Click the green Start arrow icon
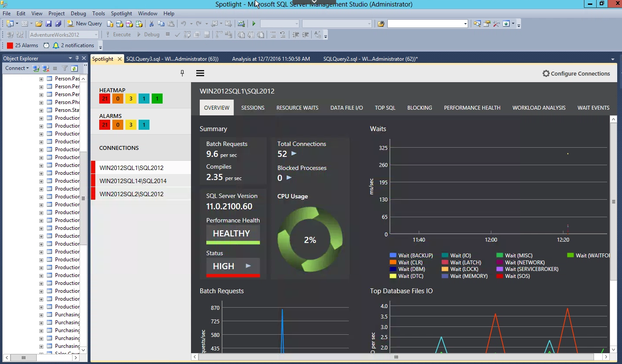 click(254, 24)
